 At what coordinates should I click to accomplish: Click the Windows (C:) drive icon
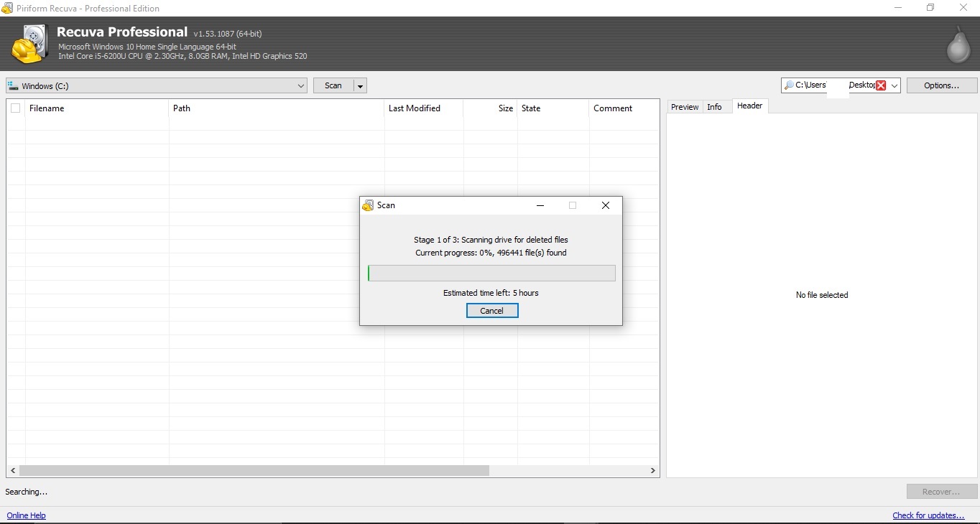click(x=12, y=85)
